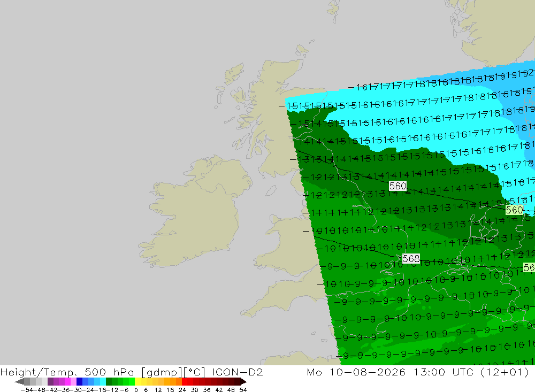Click the "Height/Temp. 500 hPa" title text
535x392 pixels.
coord(67,372)
